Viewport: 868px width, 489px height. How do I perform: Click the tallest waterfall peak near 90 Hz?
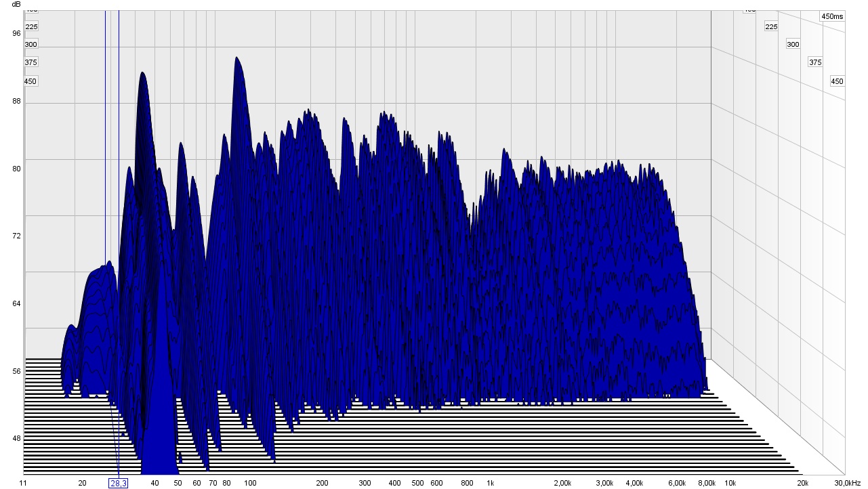[236, 58]
